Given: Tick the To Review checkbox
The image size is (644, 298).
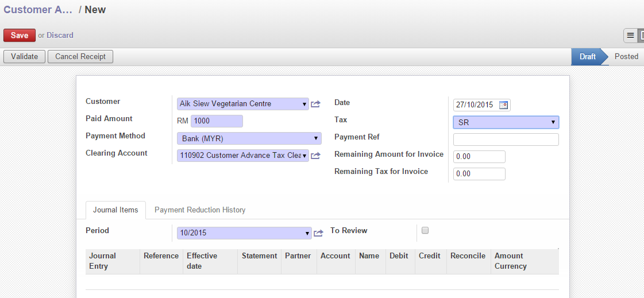Looking at the screenshot, I should point(425,230).
